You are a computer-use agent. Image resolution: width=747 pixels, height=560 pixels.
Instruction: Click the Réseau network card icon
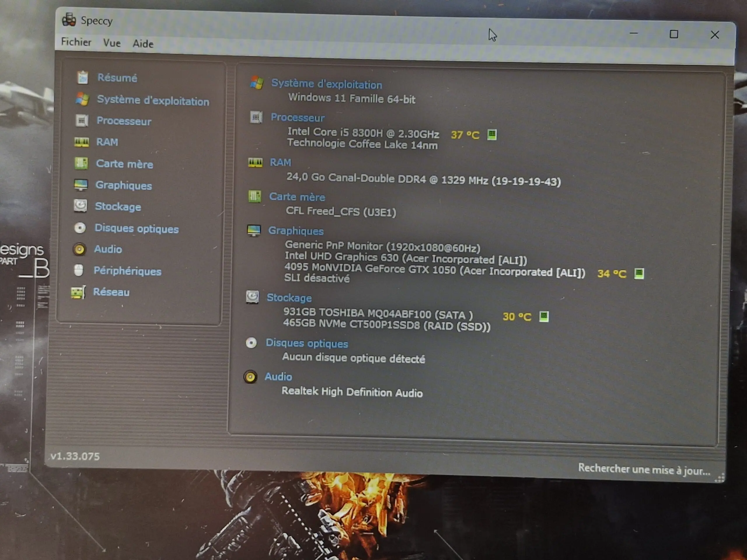pos(78,292)
